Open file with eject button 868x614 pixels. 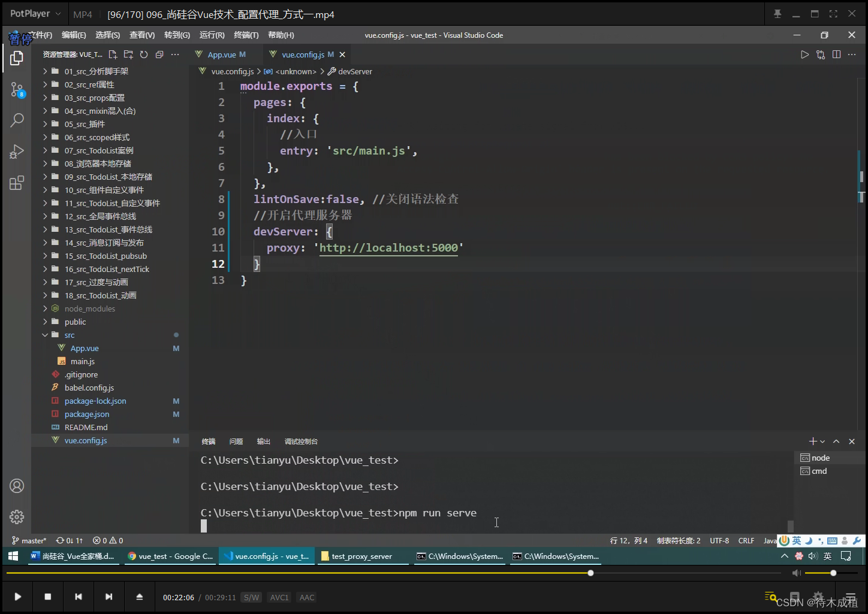coord(139,597)
